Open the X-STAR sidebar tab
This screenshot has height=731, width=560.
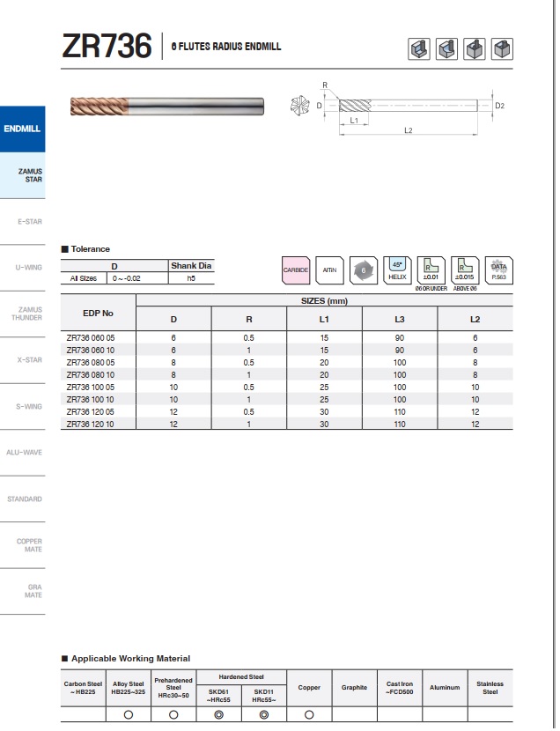22,360
